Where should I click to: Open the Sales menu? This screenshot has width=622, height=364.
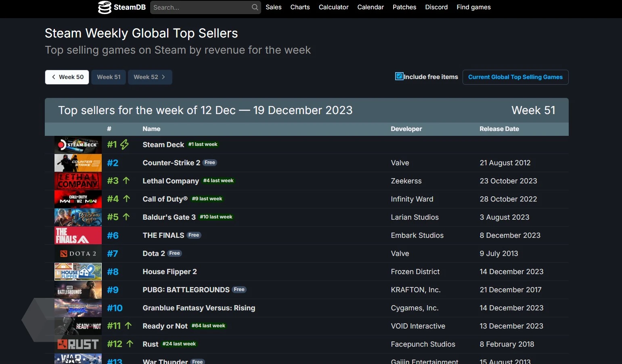pyautogui.click(x=273, y=7)
